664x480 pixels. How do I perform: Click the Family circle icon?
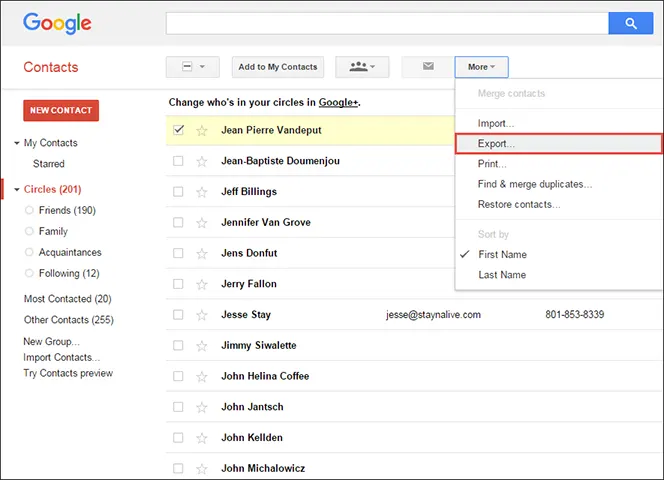[29, 231]
